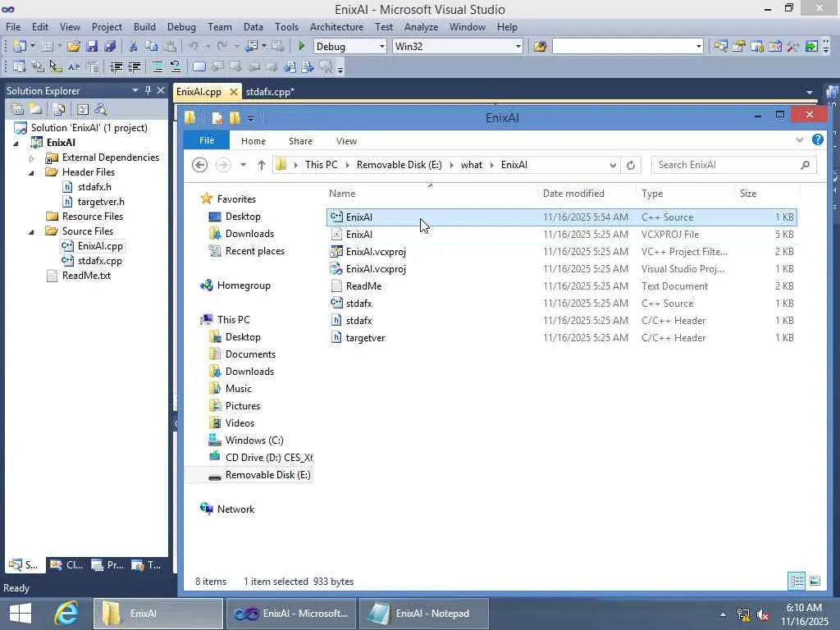Click the Uncomment selected lines icon
Viewport: 840px width, 630px height.
click(176, 66)
